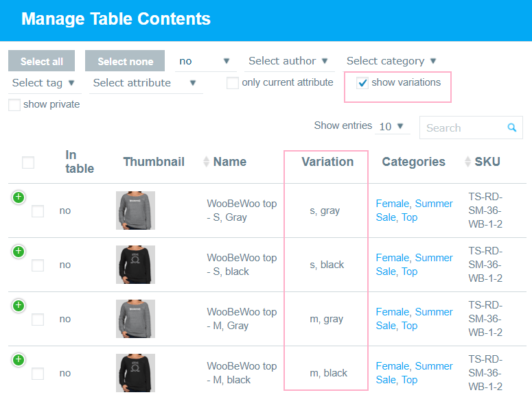Check the row box for WooBeWoo top - S, black
532x397 pixels.
(38, 265)
